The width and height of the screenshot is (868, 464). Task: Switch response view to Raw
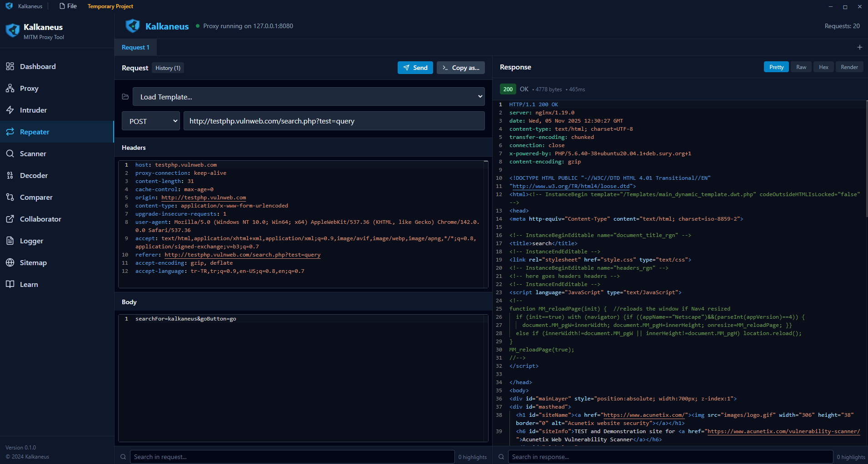(x=801, y=67)
